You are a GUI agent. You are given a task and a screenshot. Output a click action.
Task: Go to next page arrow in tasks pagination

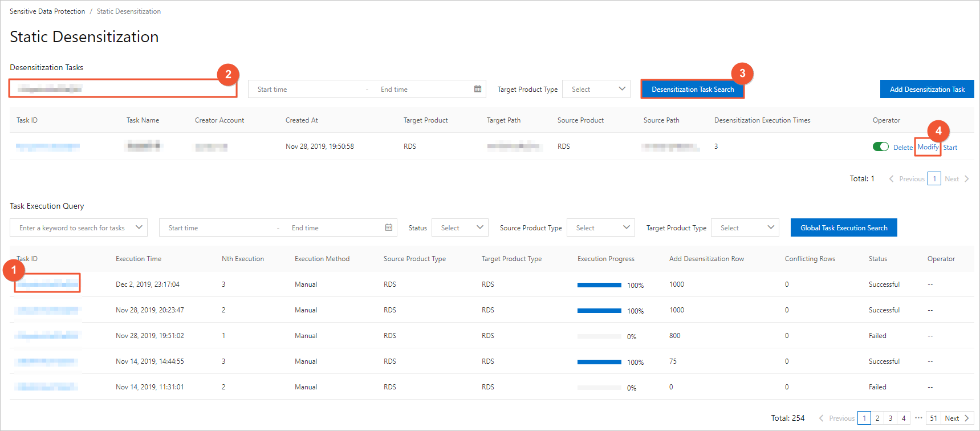pos(967,179)
